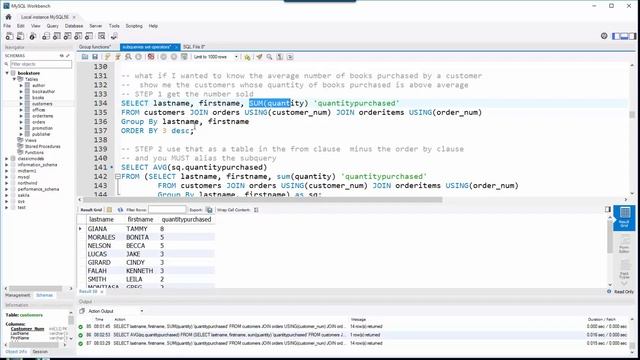The width and height of the screenshot is (640, 360).
Task: Execute statement under cursor icon
Action: 118,57
